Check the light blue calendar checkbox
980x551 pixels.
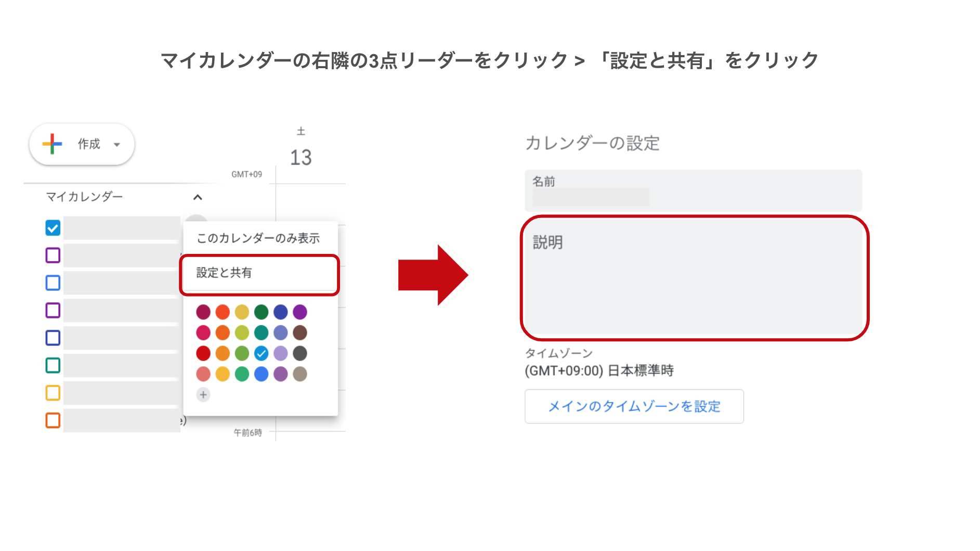pos(53,283)
